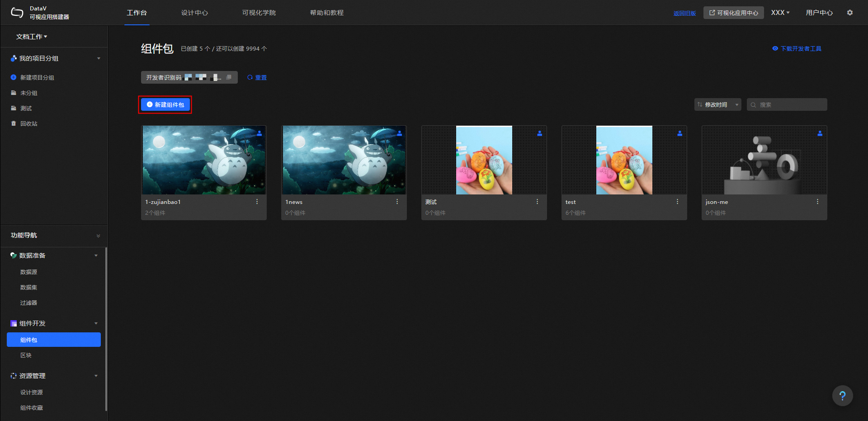
Task: Open more options for 1-zujianbao1 package
Action: 257,202
